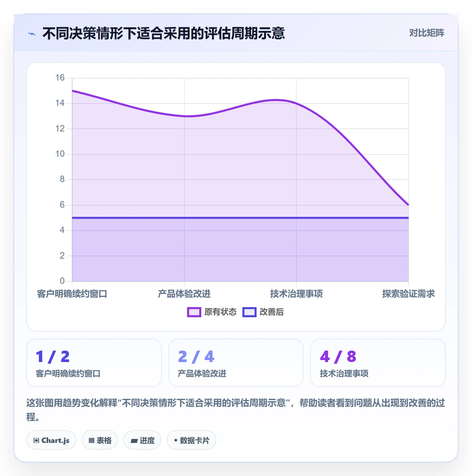Toggle the 原有状态 legend swatch

click(x=194, y=312)
